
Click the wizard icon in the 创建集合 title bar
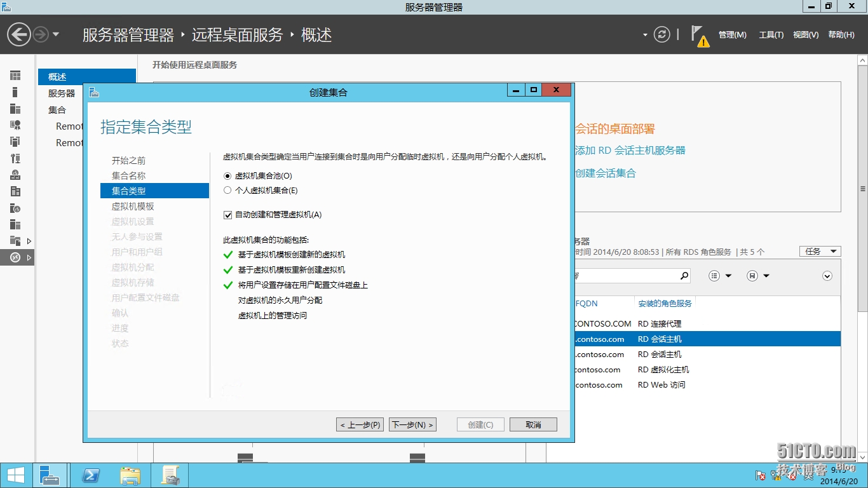point(94,92)
